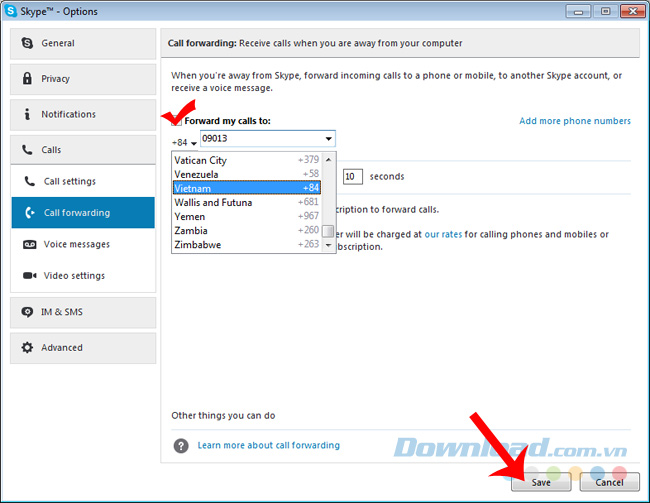Viewport: 650px width, 503px height.
Task: Click the Advanced gear icon
Action: click(27, 347)
